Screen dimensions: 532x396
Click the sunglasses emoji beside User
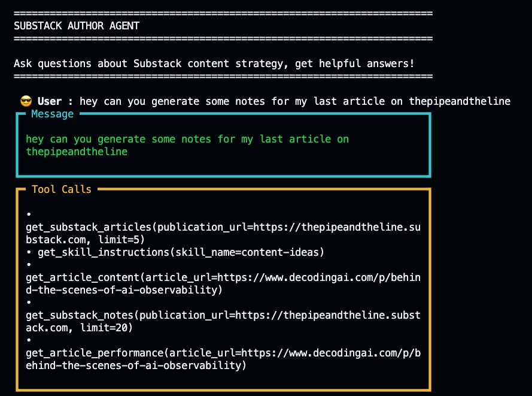click(x=26, y=101)
